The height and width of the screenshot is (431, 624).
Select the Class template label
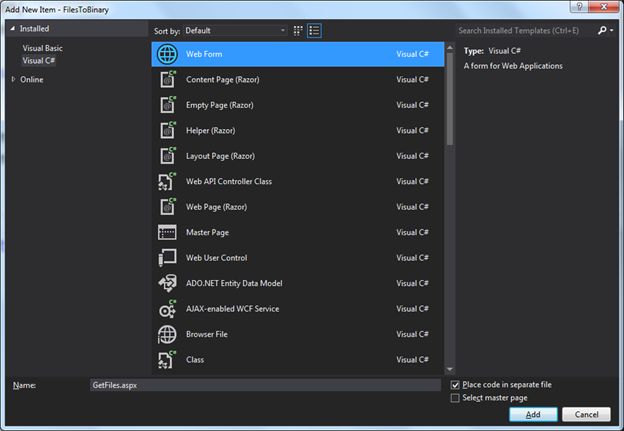[195, 360]
